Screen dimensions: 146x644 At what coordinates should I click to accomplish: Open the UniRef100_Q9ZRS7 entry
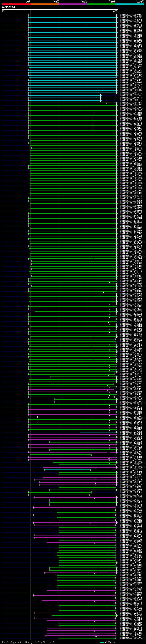(x=131, y=75)
